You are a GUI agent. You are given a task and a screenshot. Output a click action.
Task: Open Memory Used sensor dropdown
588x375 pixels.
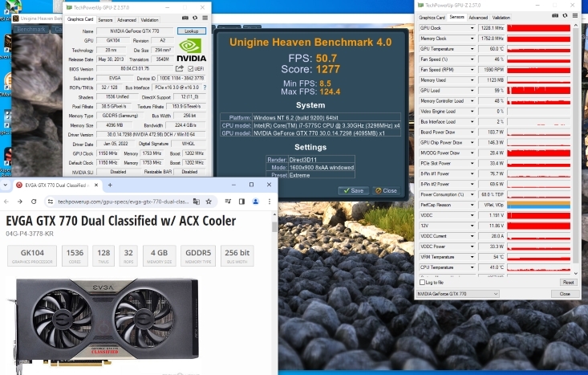point(472,80)
